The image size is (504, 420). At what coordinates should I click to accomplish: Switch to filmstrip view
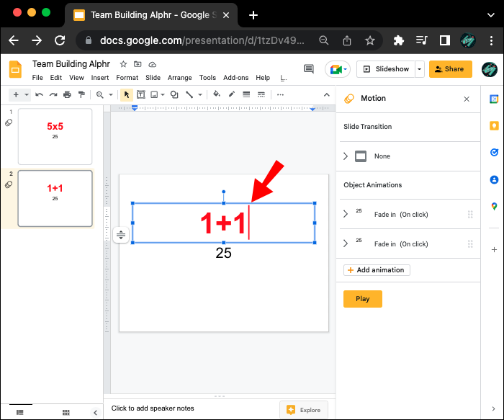point(20,412)
